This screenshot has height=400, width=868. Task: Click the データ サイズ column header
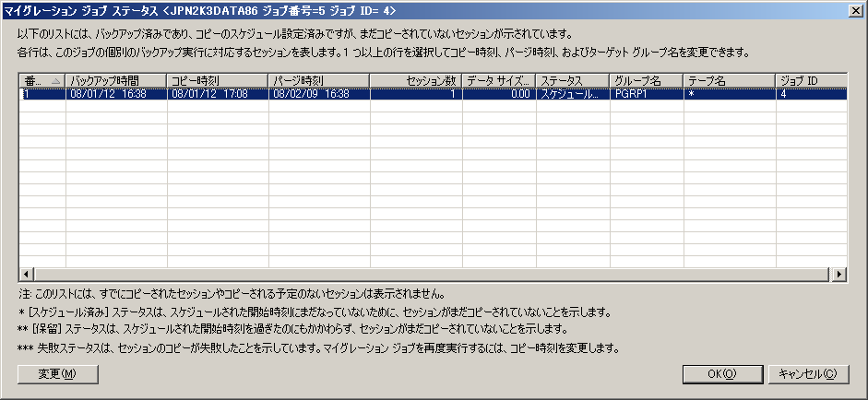(498, 80)
